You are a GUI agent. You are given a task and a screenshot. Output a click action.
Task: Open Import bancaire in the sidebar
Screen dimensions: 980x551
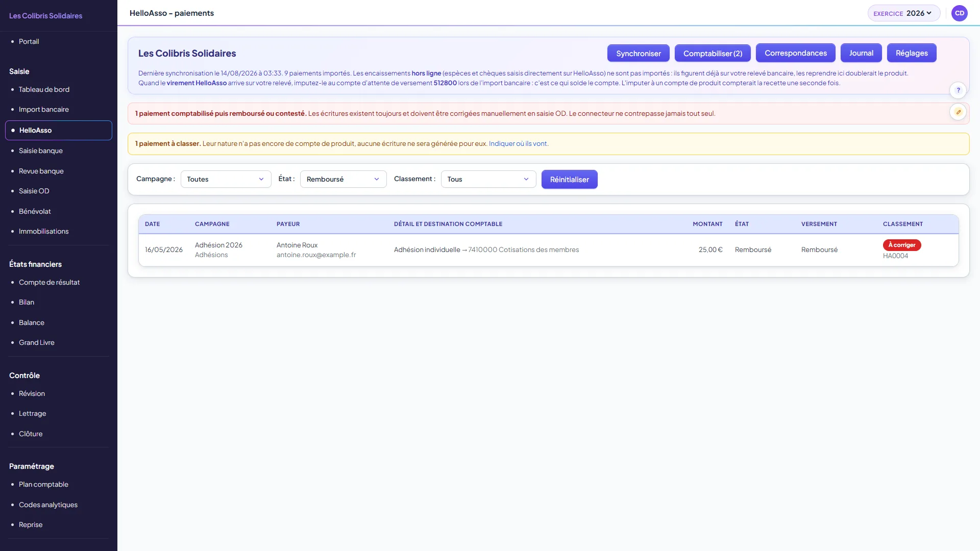click(43, 109)
